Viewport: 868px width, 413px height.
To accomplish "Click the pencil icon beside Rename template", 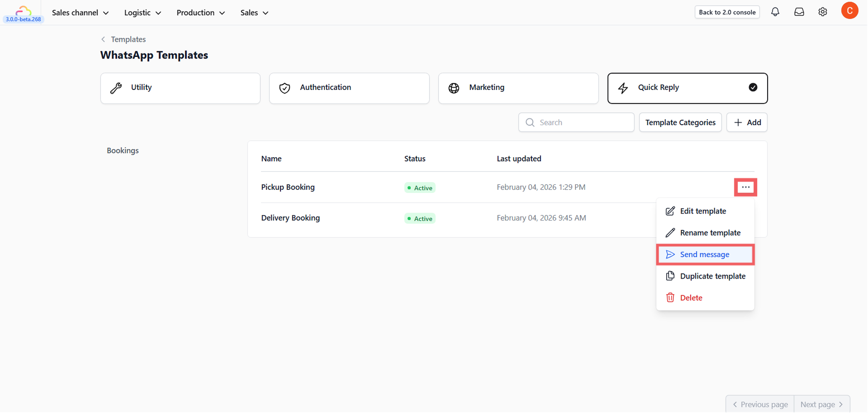I will point(671,233).
